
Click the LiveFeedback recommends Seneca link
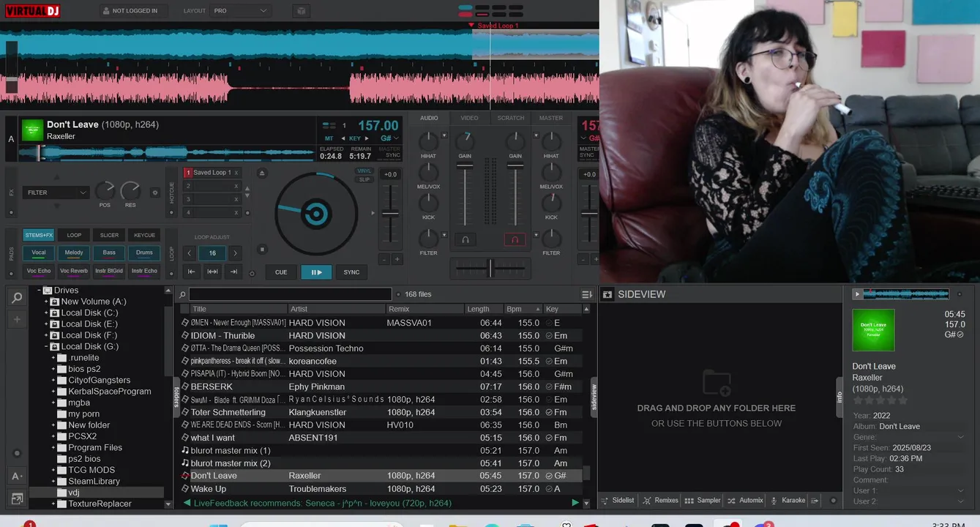click(x=322, y=504)
